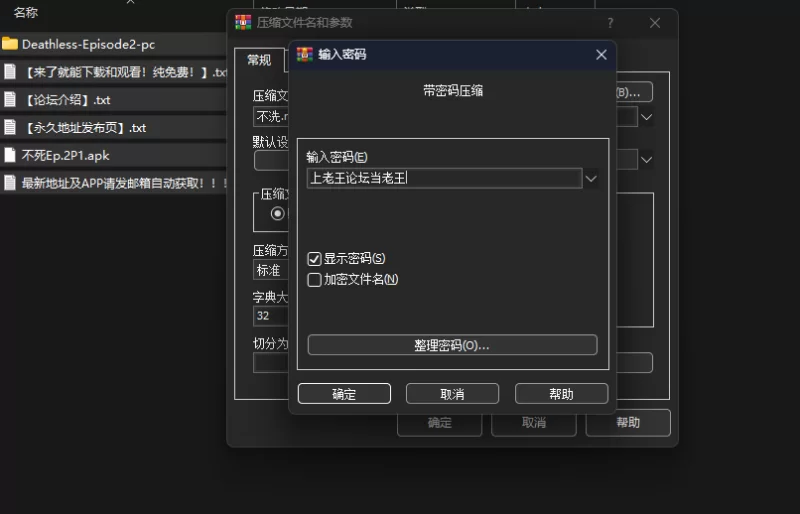Click 帮助 button in archive parameters dialog
The width and height of the screenshot is (800, 514).
point(628,423)
